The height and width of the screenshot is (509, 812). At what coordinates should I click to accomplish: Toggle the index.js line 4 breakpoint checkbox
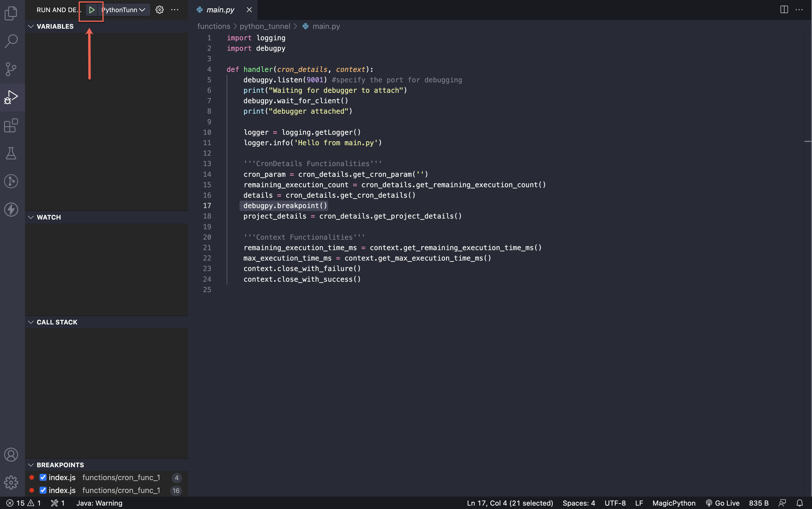click(x=43, y=477)
